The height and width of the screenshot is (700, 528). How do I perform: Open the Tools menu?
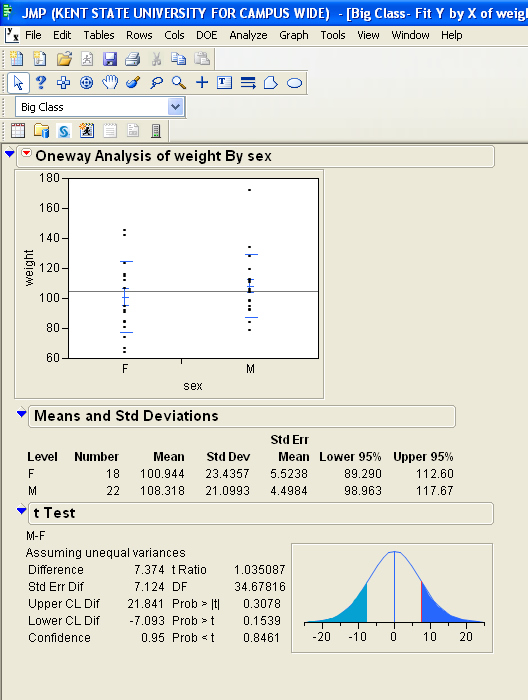click(x=333, y=35)
